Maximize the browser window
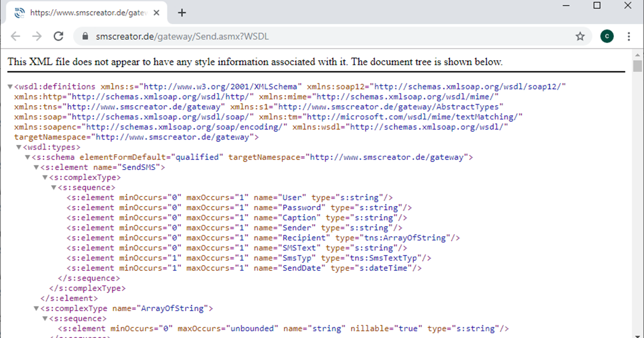Viewport: 644px width, 338px height. tap(597, 6)
